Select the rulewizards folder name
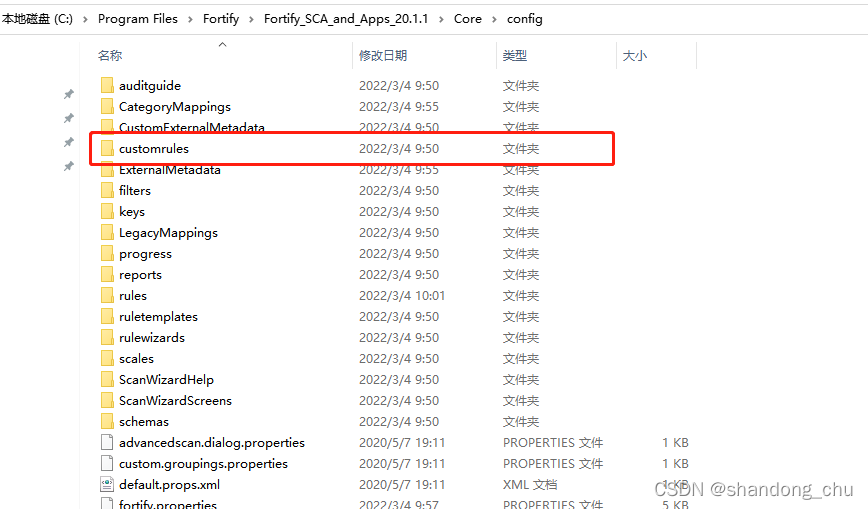Screen dimensions: 868x509 point(152,338)
